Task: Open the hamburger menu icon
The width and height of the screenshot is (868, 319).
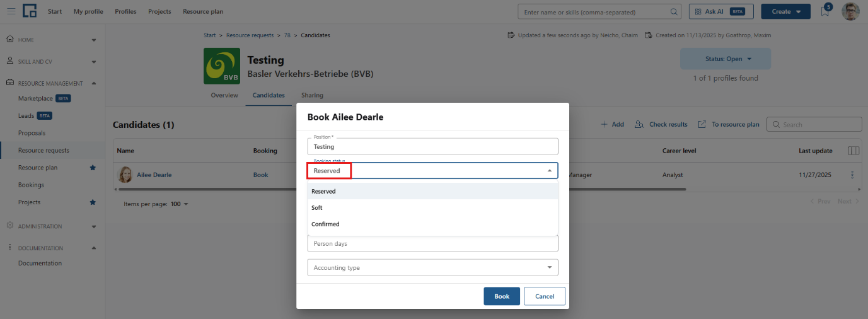Action: click(11, 11)
